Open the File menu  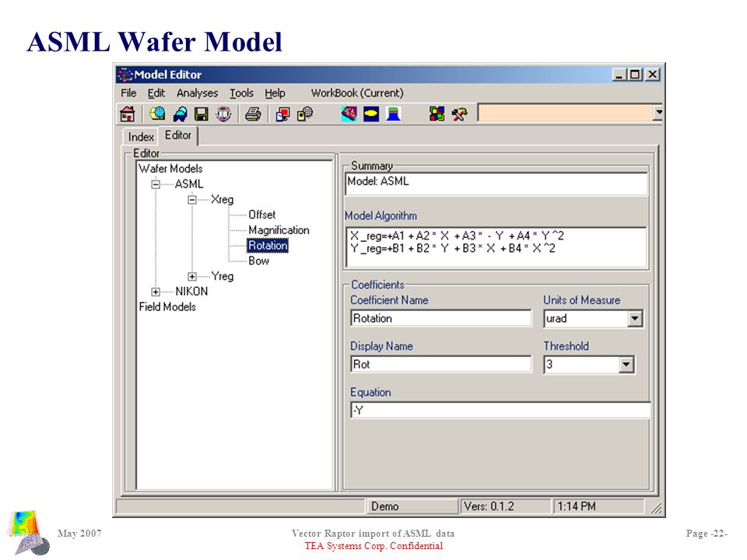(128, 93)
